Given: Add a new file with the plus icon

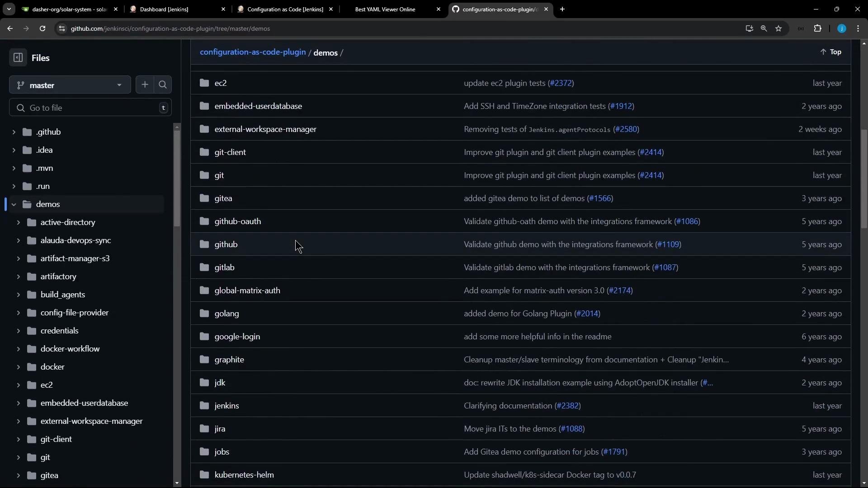Looking at the screenshot, I should coord(145,84).
